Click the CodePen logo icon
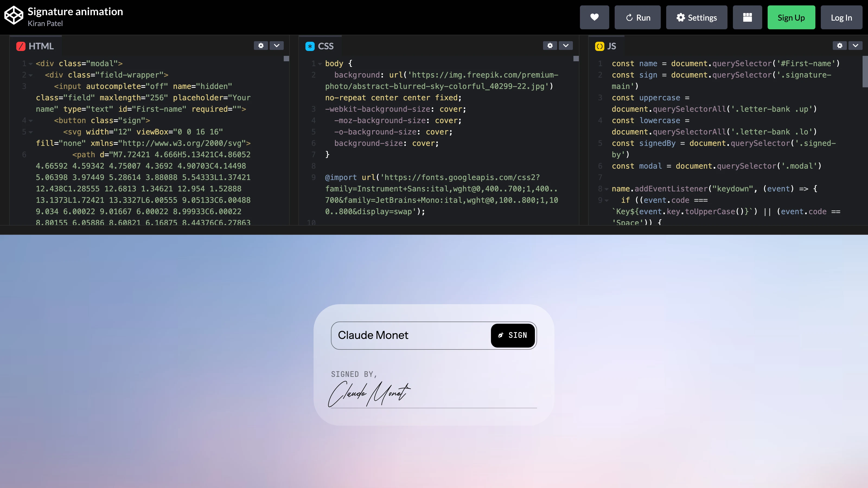The image size is (868, 488). point(14,15)
